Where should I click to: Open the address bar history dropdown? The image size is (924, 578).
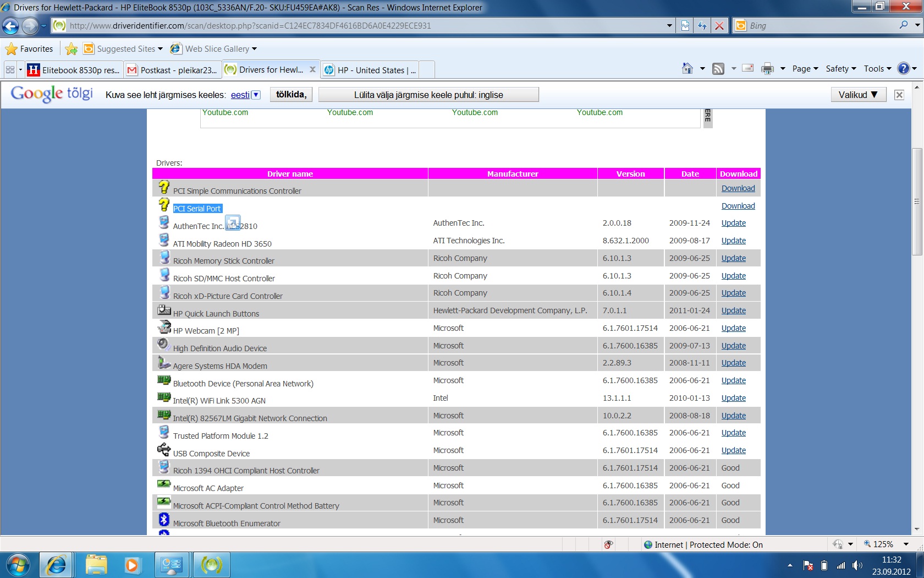coord(669,26)
